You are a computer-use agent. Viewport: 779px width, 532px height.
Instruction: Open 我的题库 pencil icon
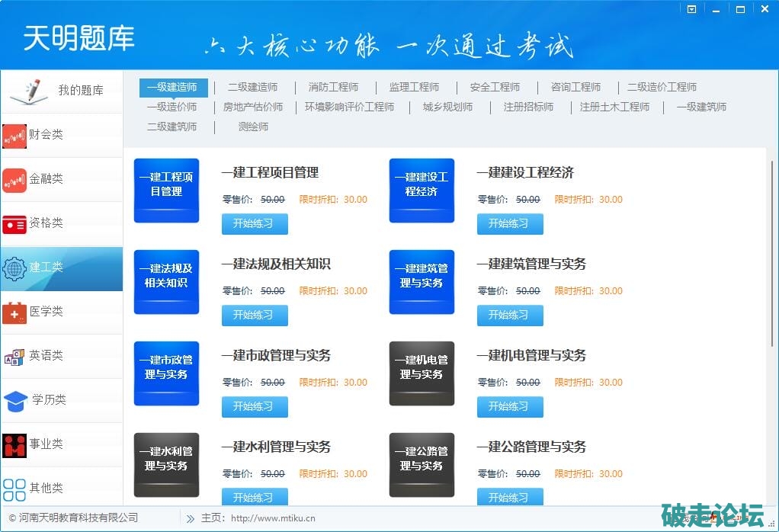(29, 91)
